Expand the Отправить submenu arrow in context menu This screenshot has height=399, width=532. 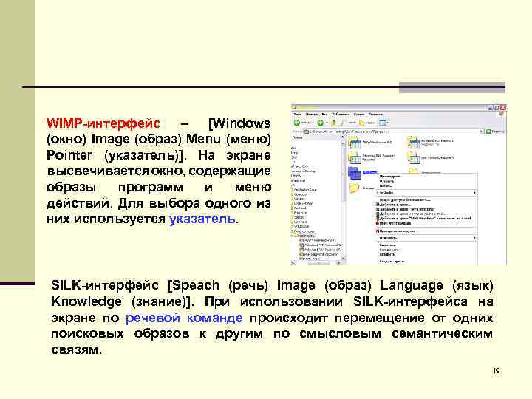pos(474,238)
